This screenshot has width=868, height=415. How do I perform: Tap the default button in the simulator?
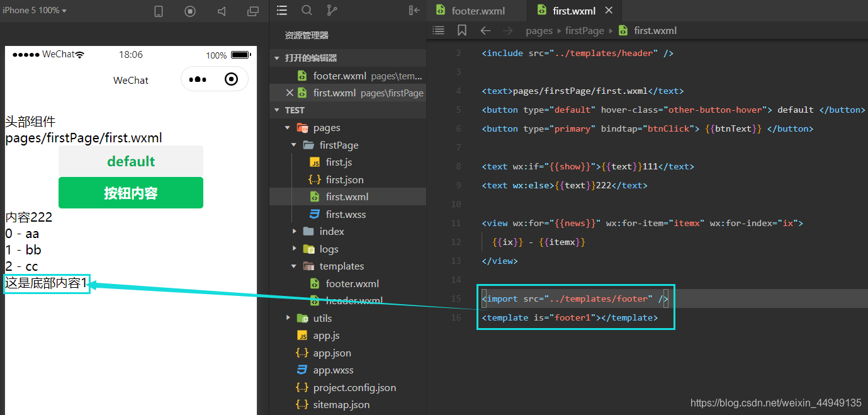(x=131, y=161)
